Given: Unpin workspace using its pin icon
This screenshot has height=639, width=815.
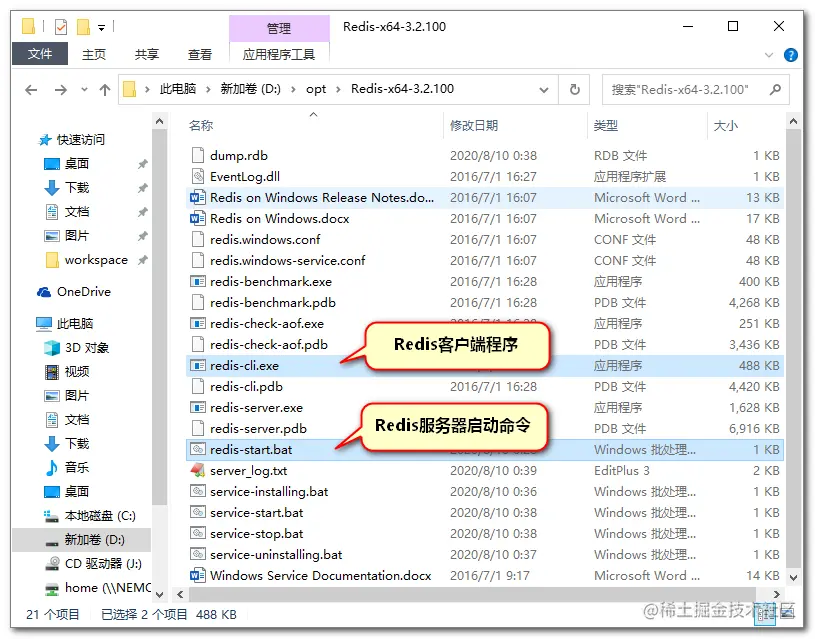Looking at the screenshot, I should [x=142, y=260].
